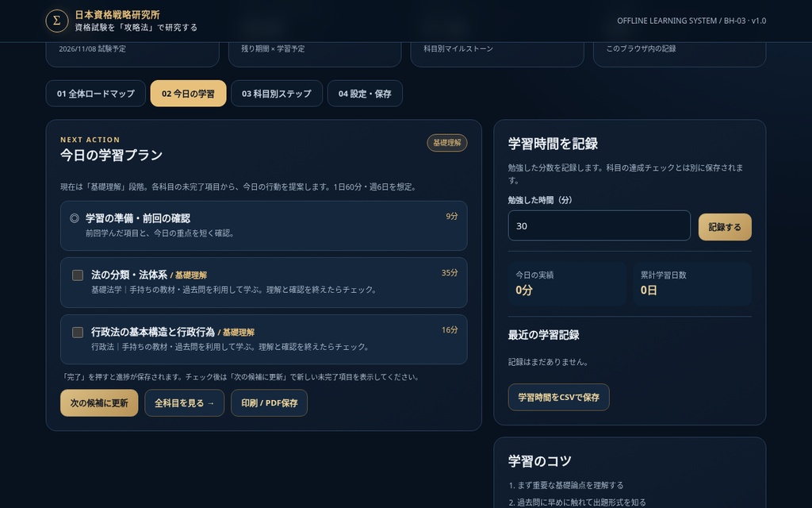This screenshot has width=812, height=508.
Task: Check the 法の分類・法体系 checkbox
Action: [x=78, y=275]
